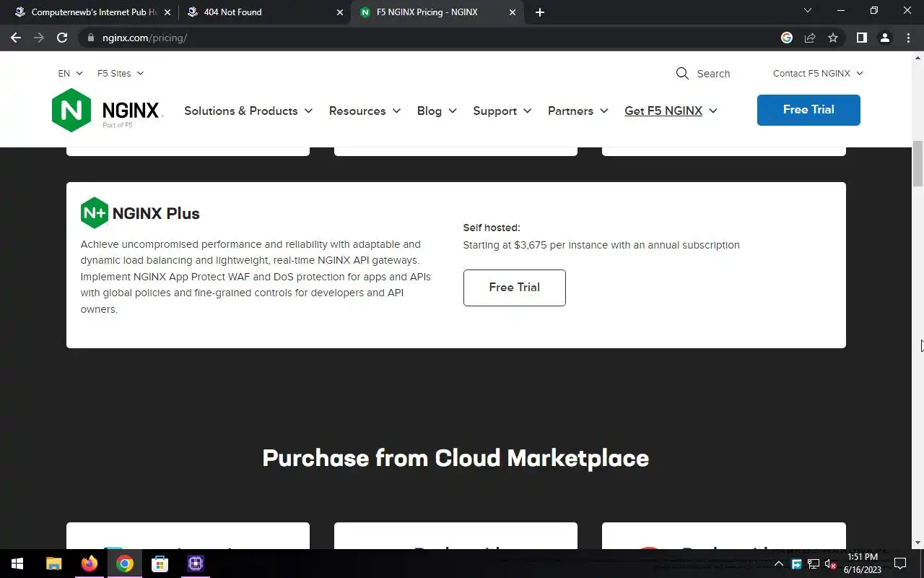Click the purple chip app taskbar icon
Screen dimensions: 924x578
tap(196, 564)
